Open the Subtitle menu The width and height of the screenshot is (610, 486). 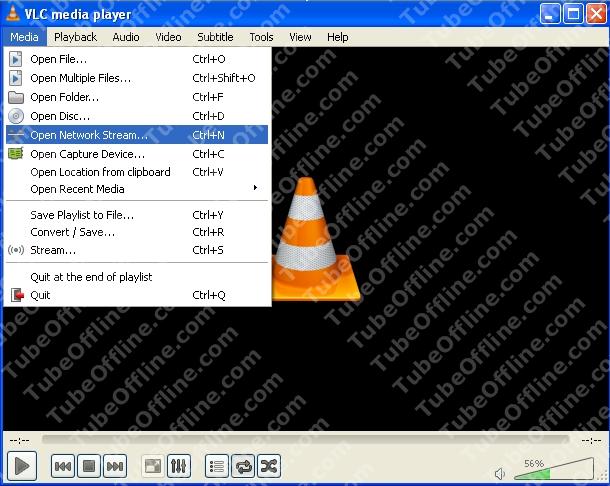click(215, 37)
